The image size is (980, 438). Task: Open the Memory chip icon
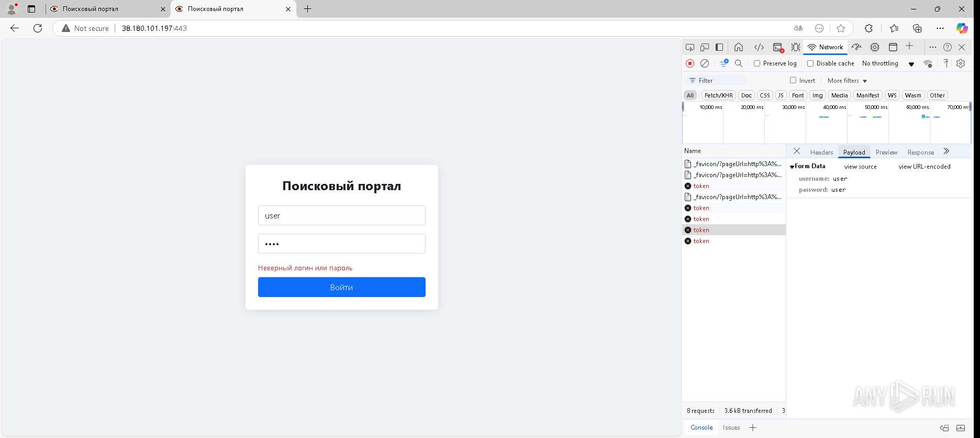tap(875, 47)
